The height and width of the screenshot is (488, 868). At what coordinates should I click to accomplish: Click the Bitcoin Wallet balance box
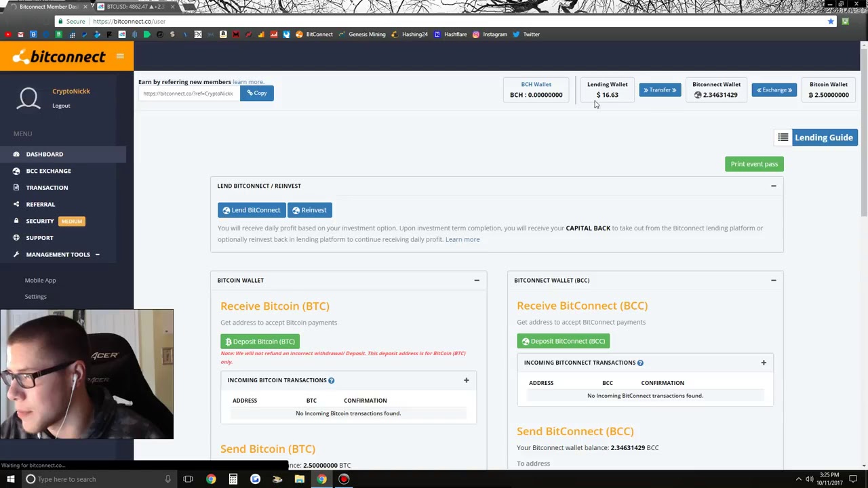(x=829, y=90)
